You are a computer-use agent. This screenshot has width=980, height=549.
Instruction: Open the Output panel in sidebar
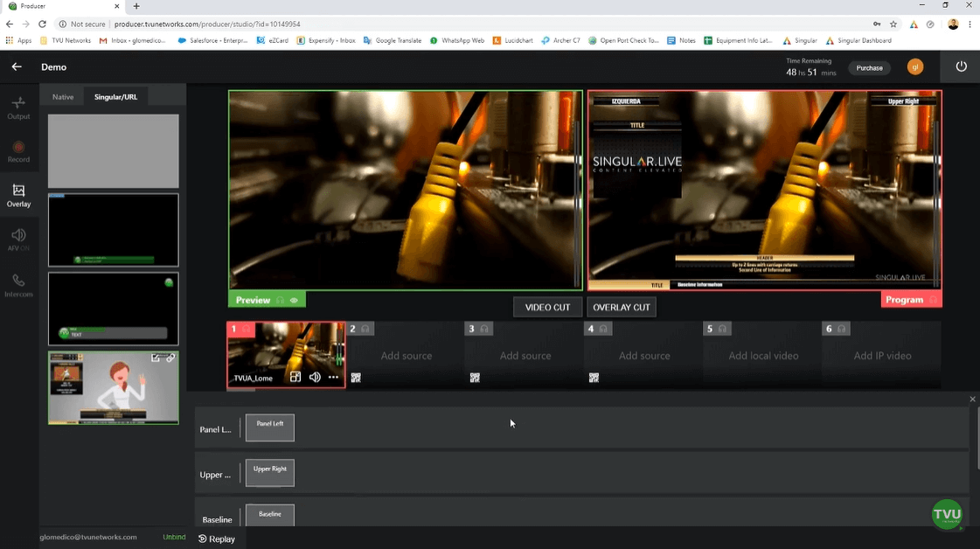coord(18,108)
